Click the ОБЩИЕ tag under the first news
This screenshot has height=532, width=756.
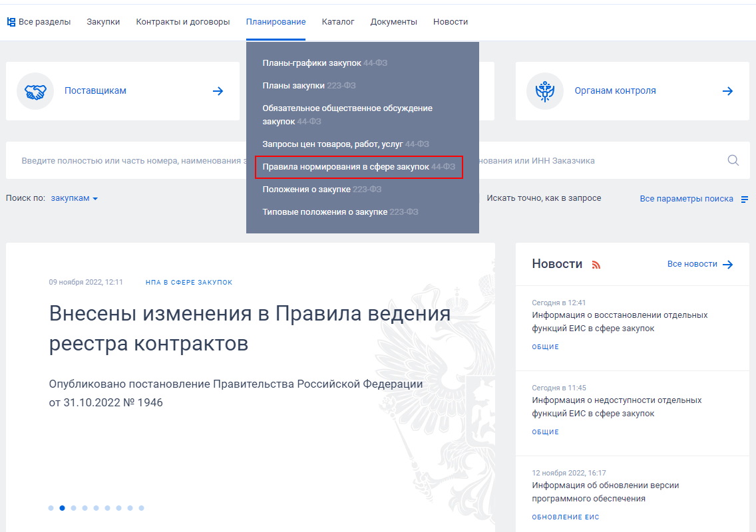tap(545, 346)
